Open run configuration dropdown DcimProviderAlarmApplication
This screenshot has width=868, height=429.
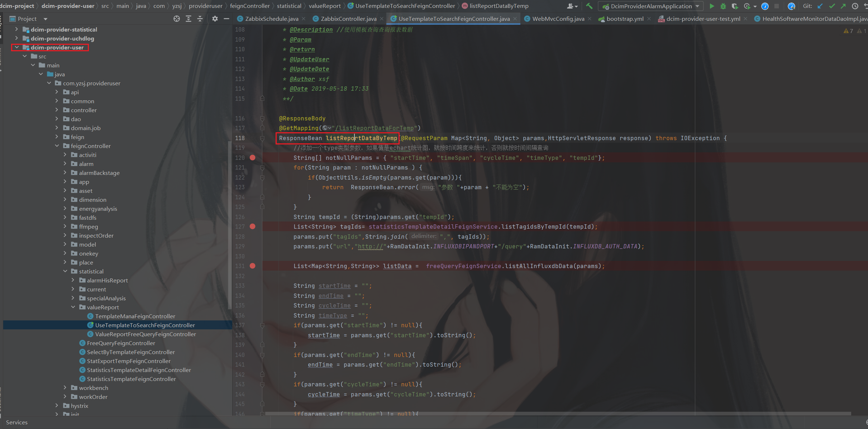[650, 6]
